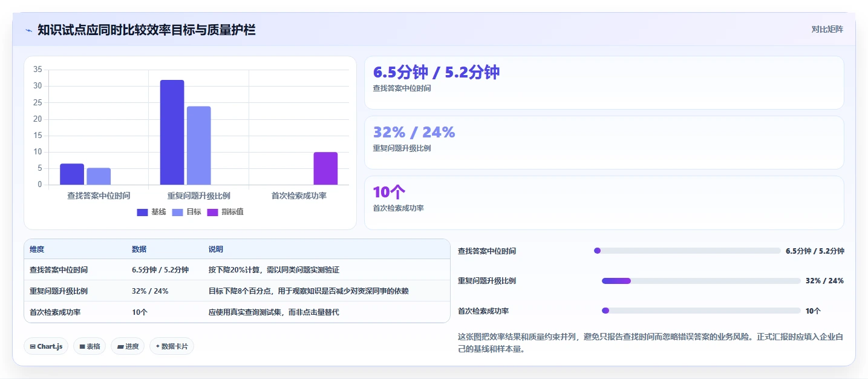Viewport: 868px width, 379px height.
Task: Click the 查找答案中位时间 progress bar
Action: coord(687,251)
